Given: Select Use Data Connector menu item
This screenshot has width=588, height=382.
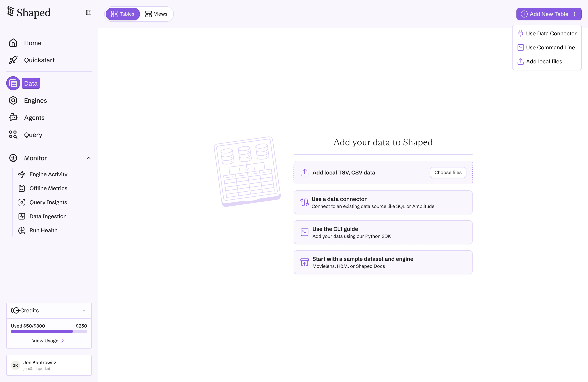Looking at the screenshot, I should (547, 33).
